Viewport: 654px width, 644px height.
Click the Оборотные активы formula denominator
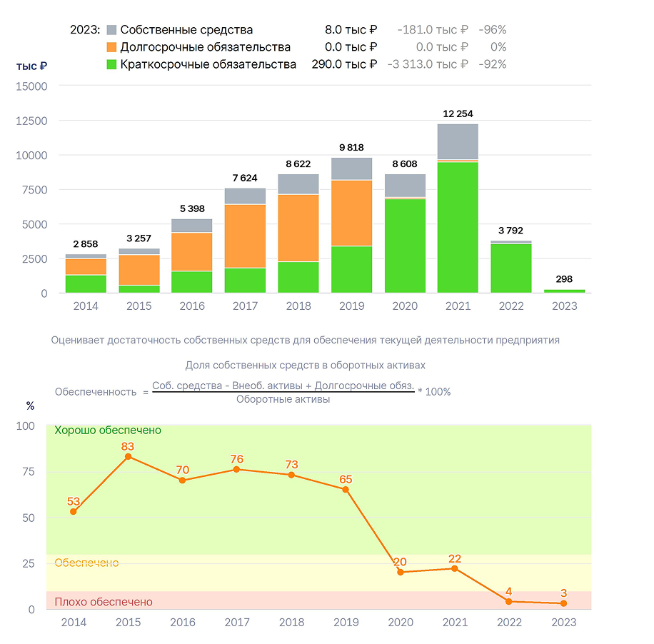283,399
